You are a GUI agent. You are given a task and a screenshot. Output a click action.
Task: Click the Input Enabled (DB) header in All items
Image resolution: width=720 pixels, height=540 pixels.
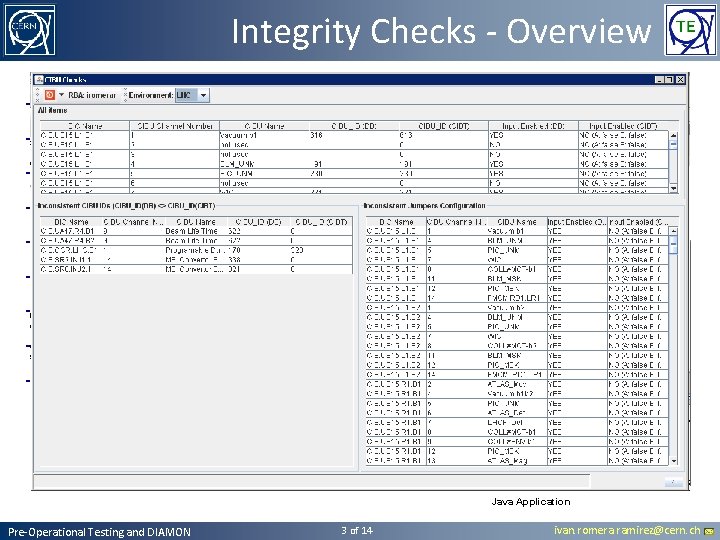click(x=533, y=126)
